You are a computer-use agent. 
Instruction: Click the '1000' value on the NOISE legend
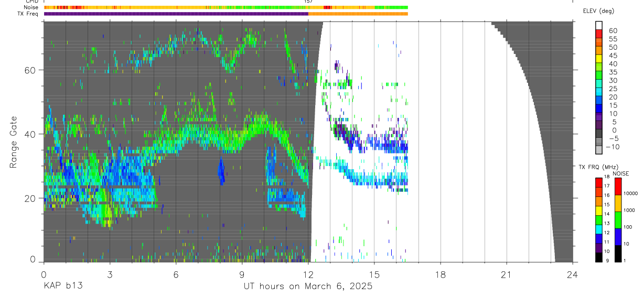[629, 210]
